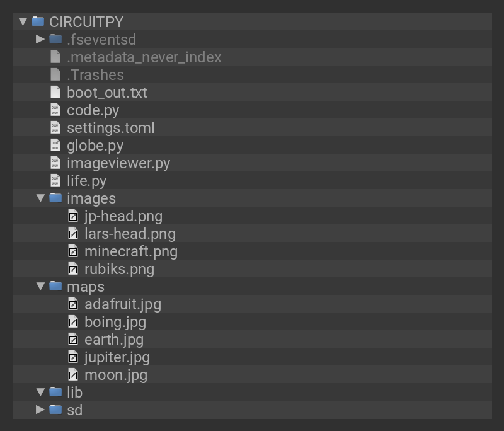Select the imageviewer.py file name
The height and width of the screenshot is (431, 504).
click(x=118, y=163)
